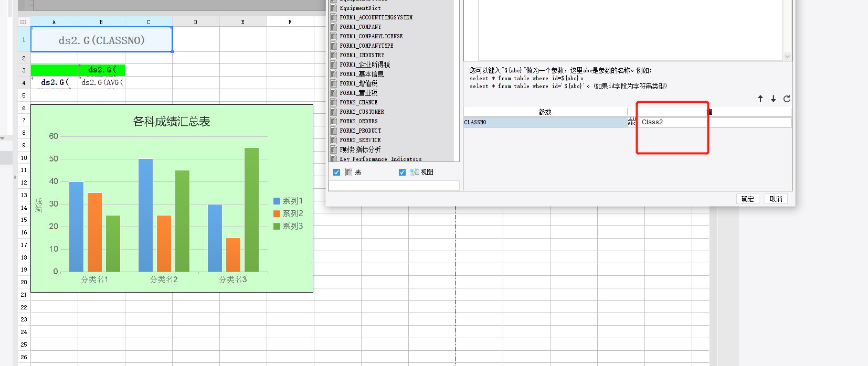
Task: Click the 分类名1 axis label
Action: coord(94,279)
